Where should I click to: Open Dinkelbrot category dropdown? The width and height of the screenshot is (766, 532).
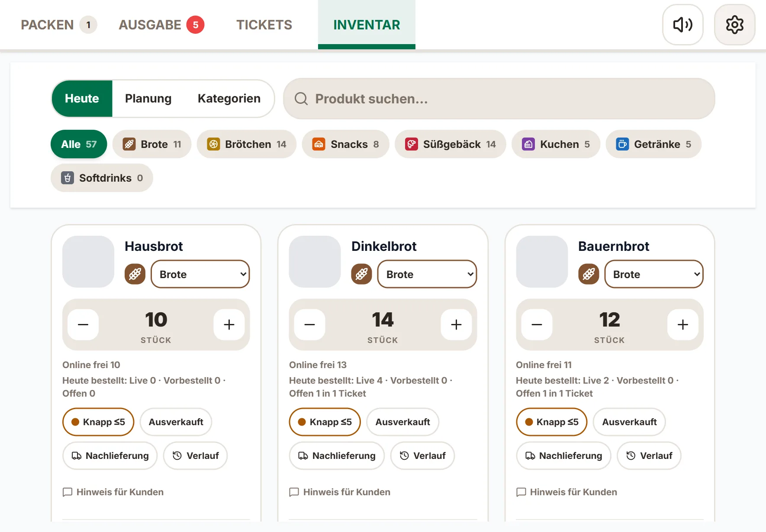(427, 274)
